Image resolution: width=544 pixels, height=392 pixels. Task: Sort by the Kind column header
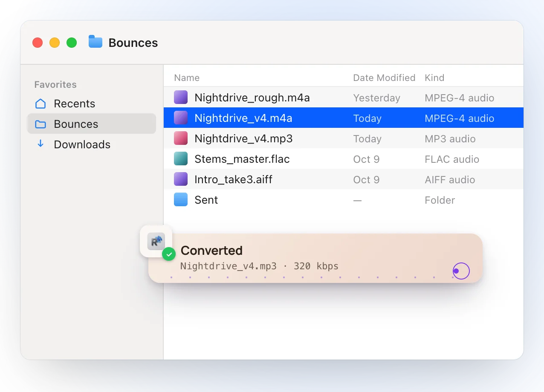pyautogui.click(x=434, y=78)
